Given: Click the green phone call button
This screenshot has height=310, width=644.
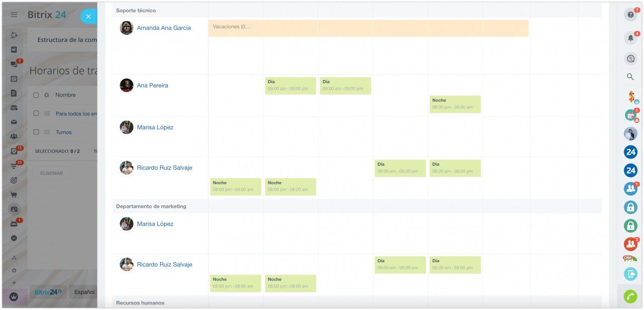Looking at the screenshot, I should point(630,296).
